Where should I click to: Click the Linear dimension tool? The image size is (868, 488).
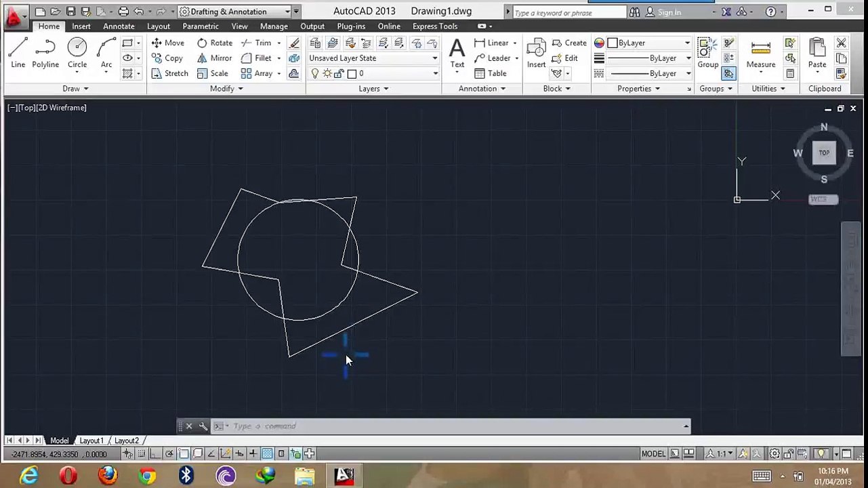491,43
